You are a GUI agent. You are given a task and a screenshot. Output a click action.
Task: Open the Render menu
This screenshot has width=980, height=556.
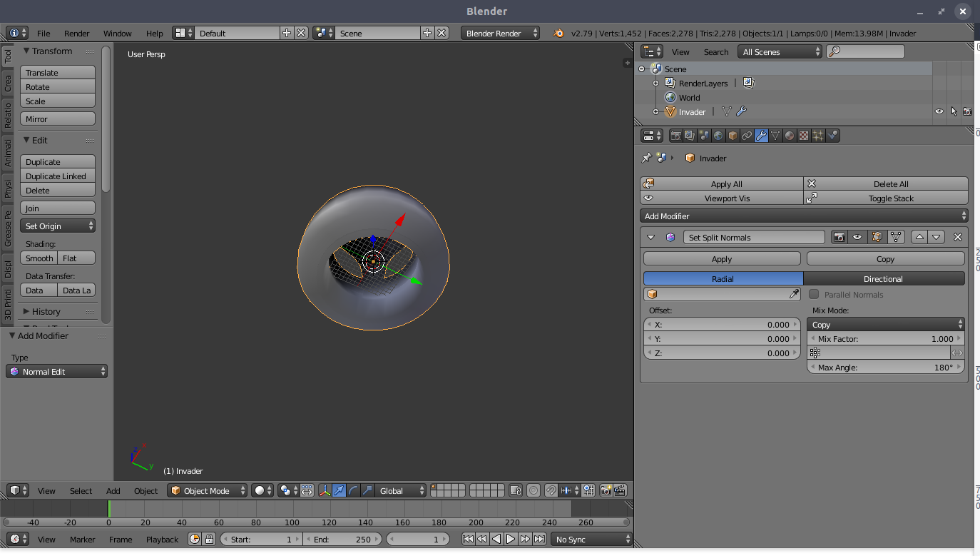[x=76, y=34]
